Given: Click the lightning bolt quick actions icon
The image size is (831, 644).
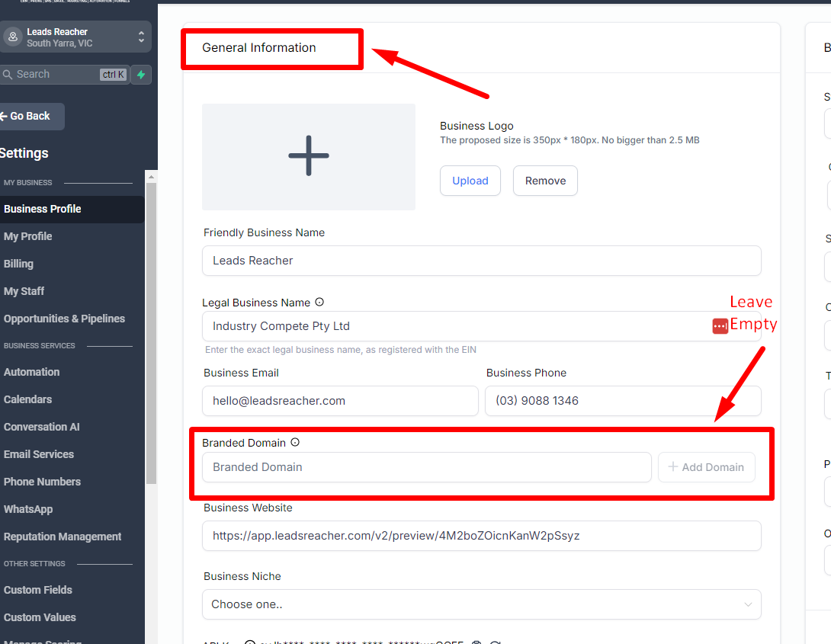Looking at the screenshot, I should [x=141, y=75].
